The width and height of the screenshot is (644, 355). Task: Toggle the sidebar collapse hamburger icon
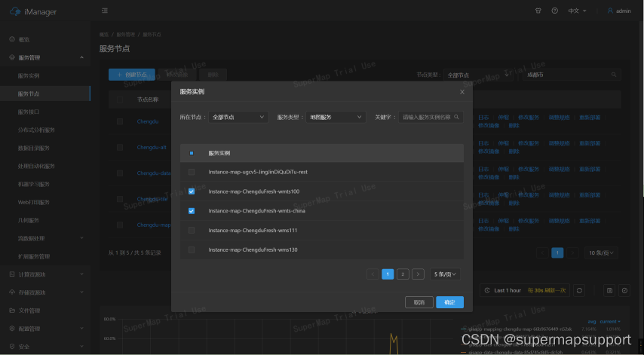click(104, 11)
